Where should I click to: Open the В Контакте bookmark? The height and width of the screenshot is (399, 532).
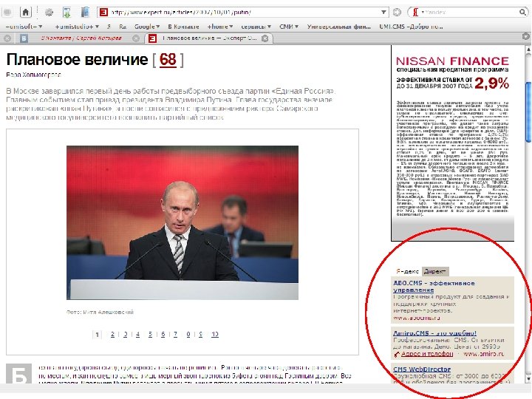pyautogui.click(x=183, y=27)
